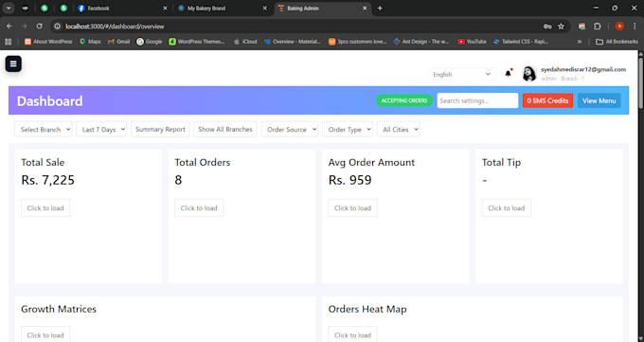Open the password manager key icon
The image size is (644, 342).
[x=547, y=27]
